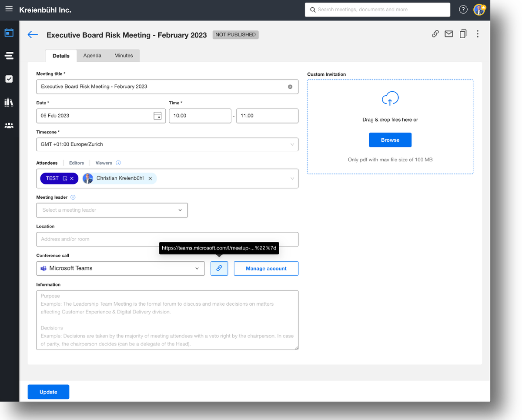Image resolution: width=522 pixels, height=420 pixels.
Task: Select the tasks checkmark icon in the sidebar
Action: point(9,79)
